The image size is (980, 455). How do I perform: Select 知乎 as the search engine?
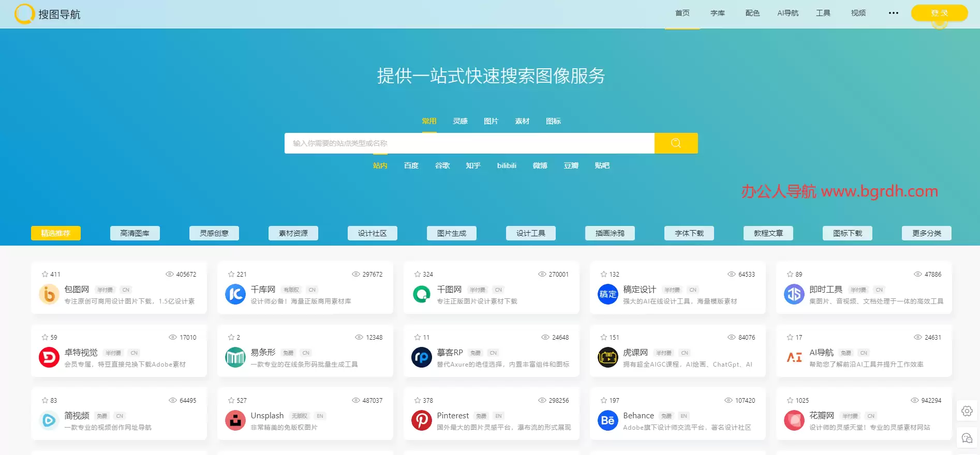pos(473,165)
